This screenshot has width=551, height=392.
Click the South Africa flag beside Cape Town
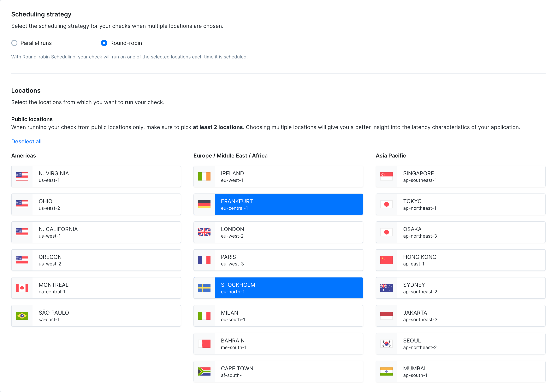tap(204, 371)
